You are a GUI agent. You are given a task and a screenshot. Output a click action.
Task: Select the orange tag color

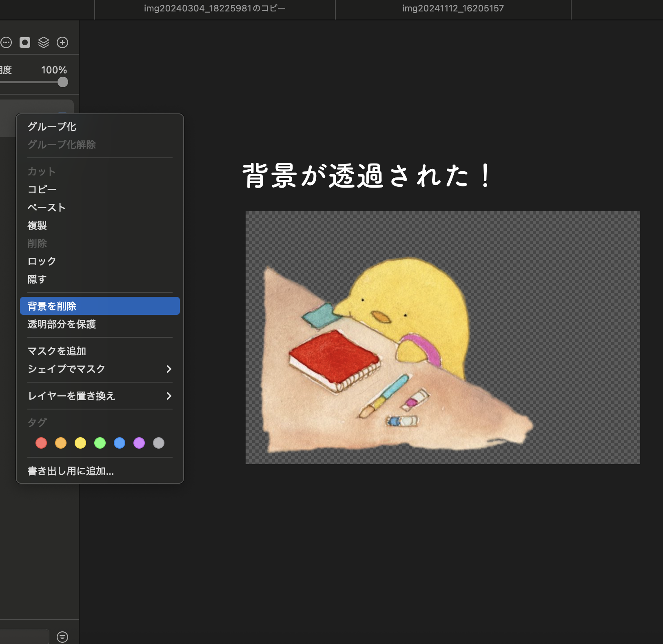[61, 443]
